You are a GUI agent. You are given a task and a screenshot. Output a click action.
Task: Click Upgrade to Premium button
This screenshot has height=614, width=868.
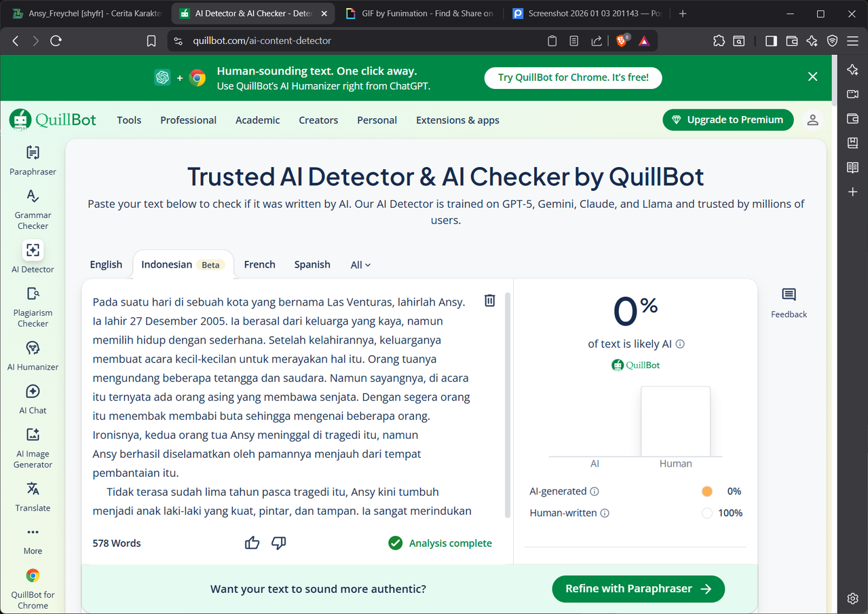[728, 120]
